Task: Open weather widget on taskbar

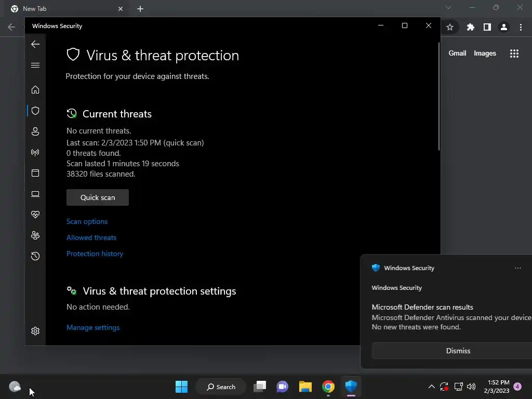Action: point(15,387)
